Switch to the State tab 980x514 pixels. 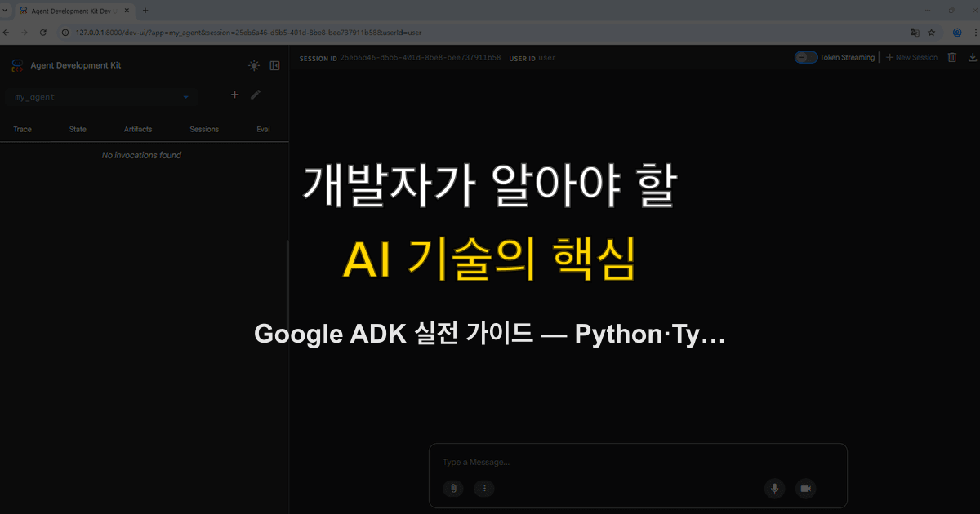(x=78, y=129)
